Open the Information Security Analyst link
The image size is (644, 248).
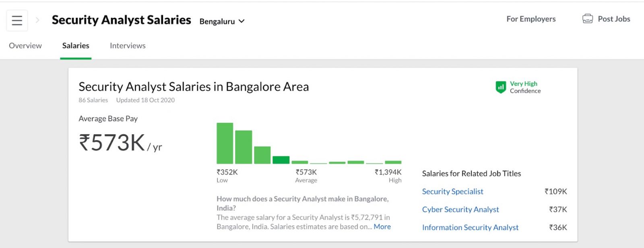(470, 227)
